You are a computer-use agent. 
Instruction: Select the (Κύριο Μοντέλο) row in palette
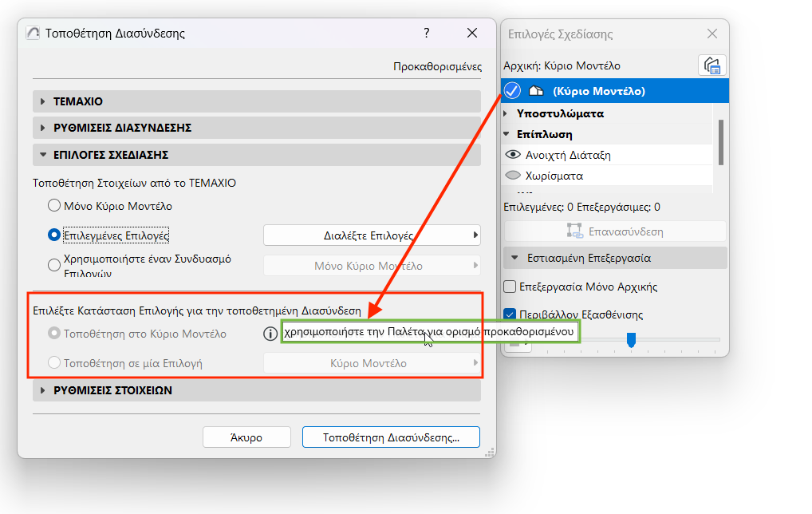(x=615, y=91)
